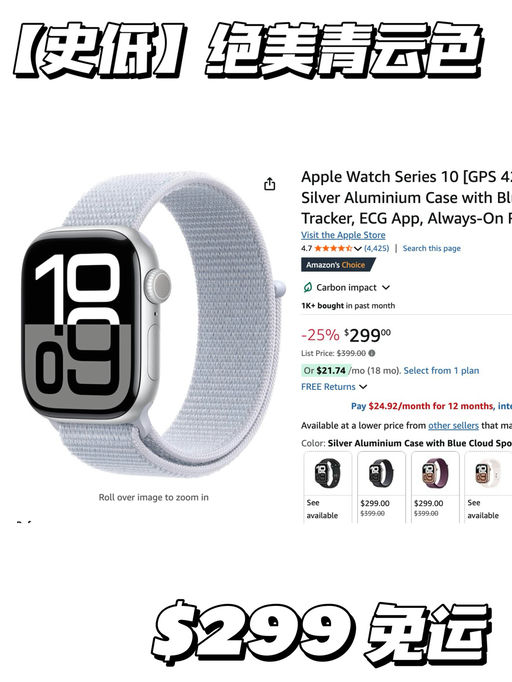
Task: Click Select from 1 plan link
Action: tap(441, 371)
